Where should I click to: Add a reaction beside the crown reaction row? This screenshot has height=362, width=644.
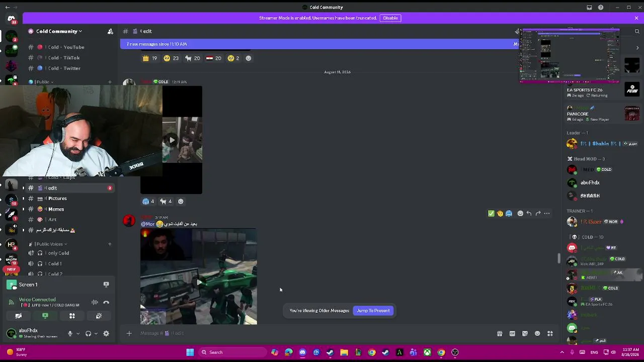248,58
